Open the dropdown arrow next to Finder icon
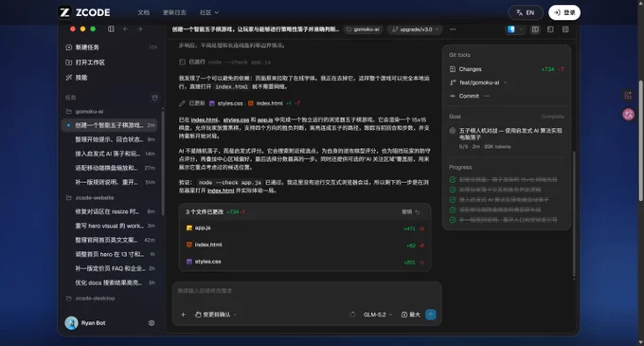 coord(521,29)
